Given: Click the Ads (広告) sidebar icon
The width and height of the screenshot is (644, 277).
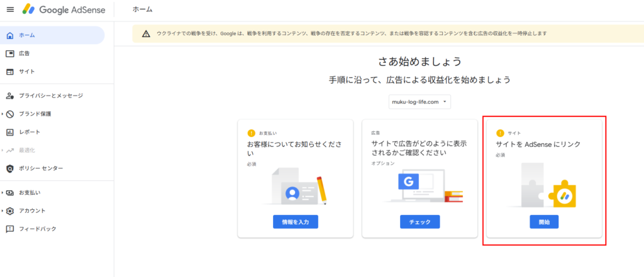Looking at the screenshot, I should 9,53.
